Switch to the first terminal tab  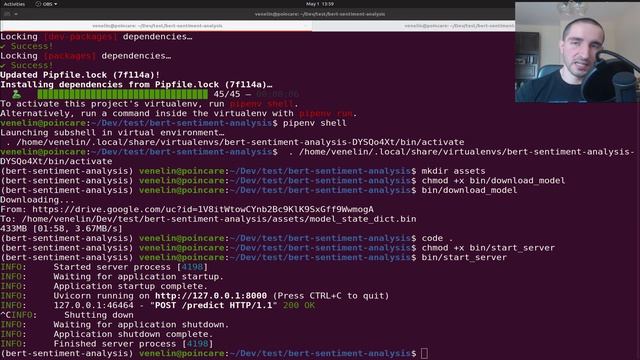pyautogui.click(x=157, y=26)
